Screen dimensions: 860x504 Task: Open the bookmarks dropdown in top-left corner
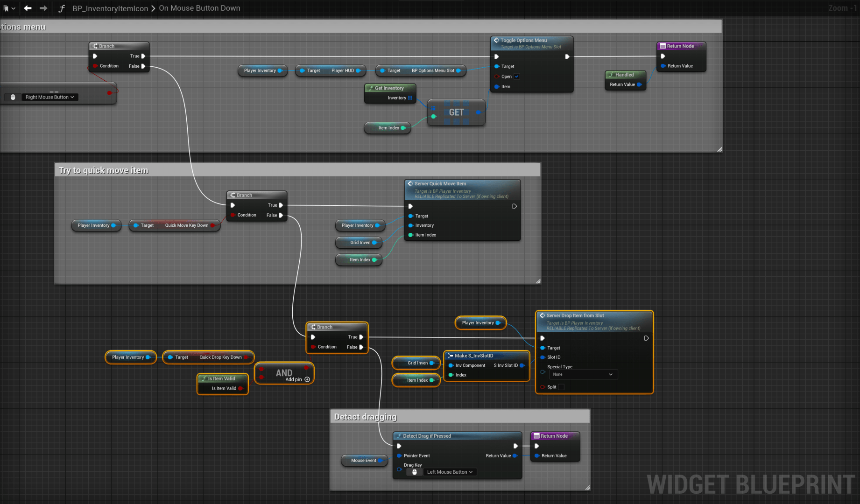9,8
